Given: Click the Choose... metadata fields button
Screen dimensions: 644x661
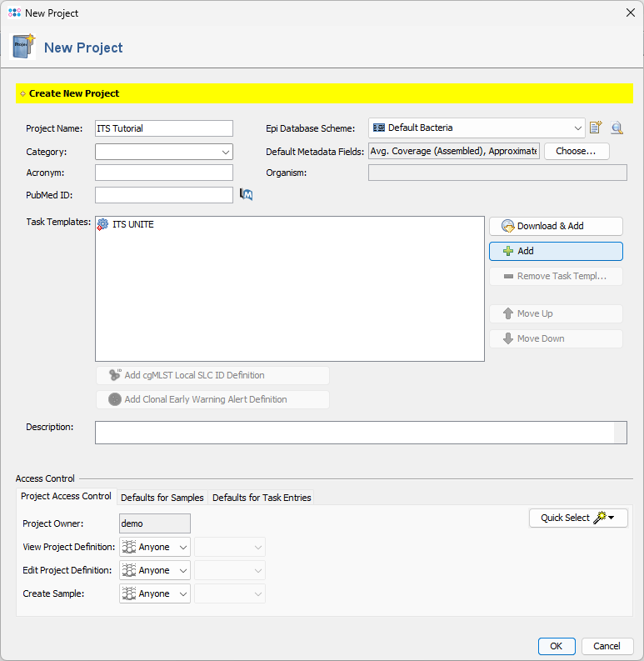Looking at the screenshot, I should click(577, 151).
